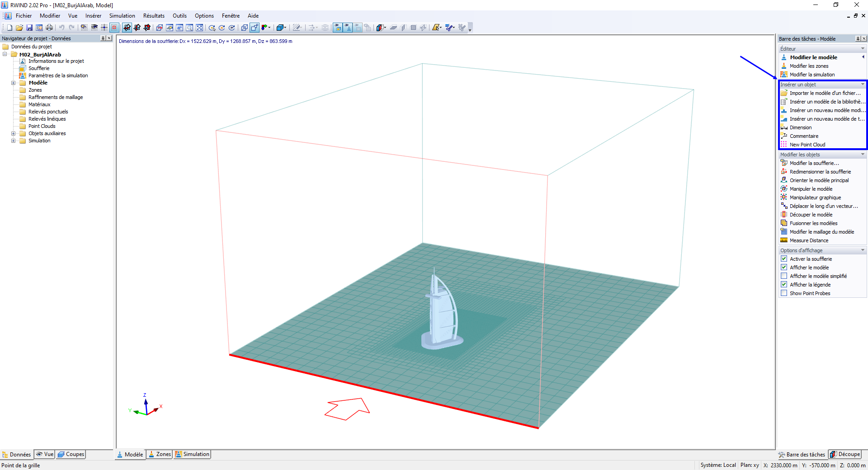Click Modifier la simulation in the Éditeur
Viewport: 868px width, 470px height.
tap(812, 75)
